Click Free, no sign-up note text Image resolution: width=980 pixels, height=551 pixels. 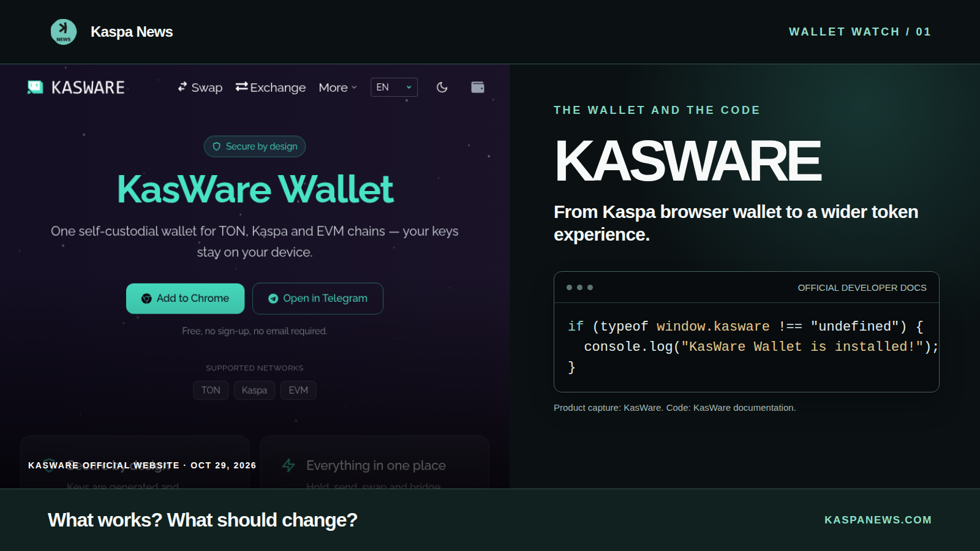[255, 331]
